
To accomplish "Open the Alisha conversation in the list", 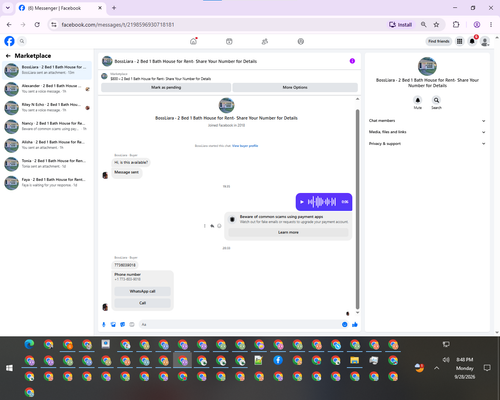I will coord(47,145).
